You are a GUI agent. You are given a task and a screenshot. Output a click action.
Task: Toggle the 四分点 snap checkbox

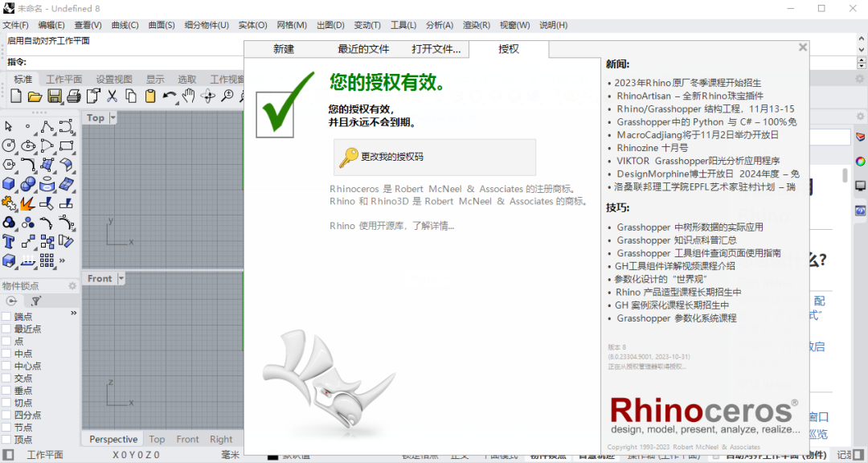tap(6, 415)
